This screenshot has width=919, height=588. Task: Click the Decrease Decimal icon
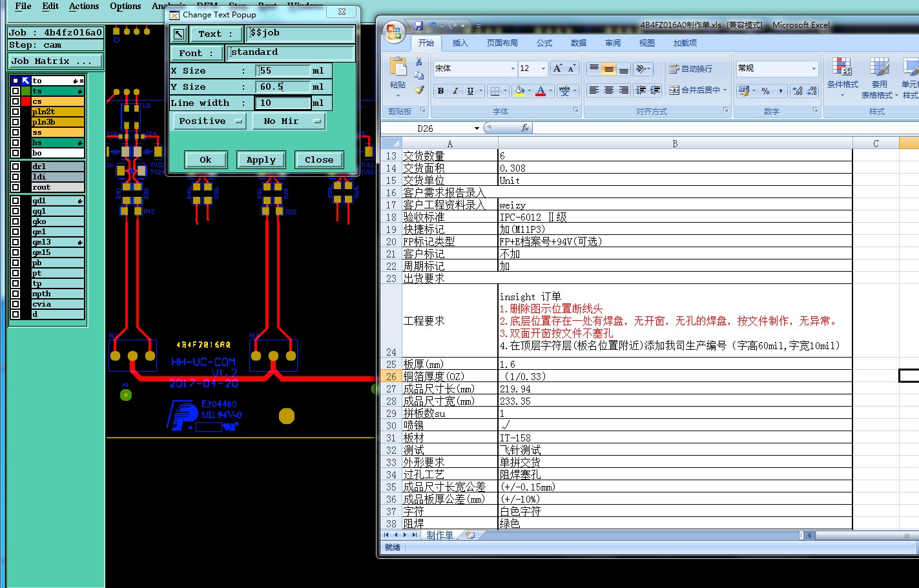pos(812,91)
